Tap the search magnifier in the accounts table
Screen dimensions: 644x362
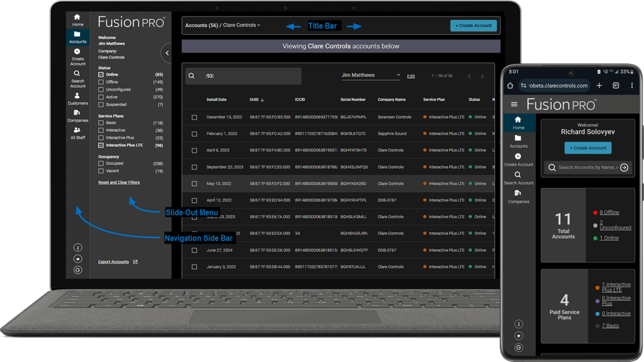pyautogui.click(x=191, y=76)
